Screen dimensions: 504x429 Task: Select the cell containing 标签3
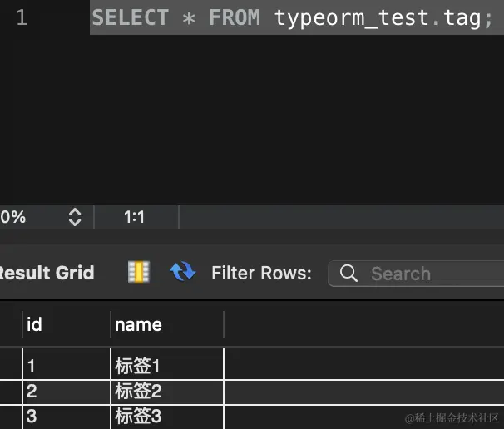(138, 416)
